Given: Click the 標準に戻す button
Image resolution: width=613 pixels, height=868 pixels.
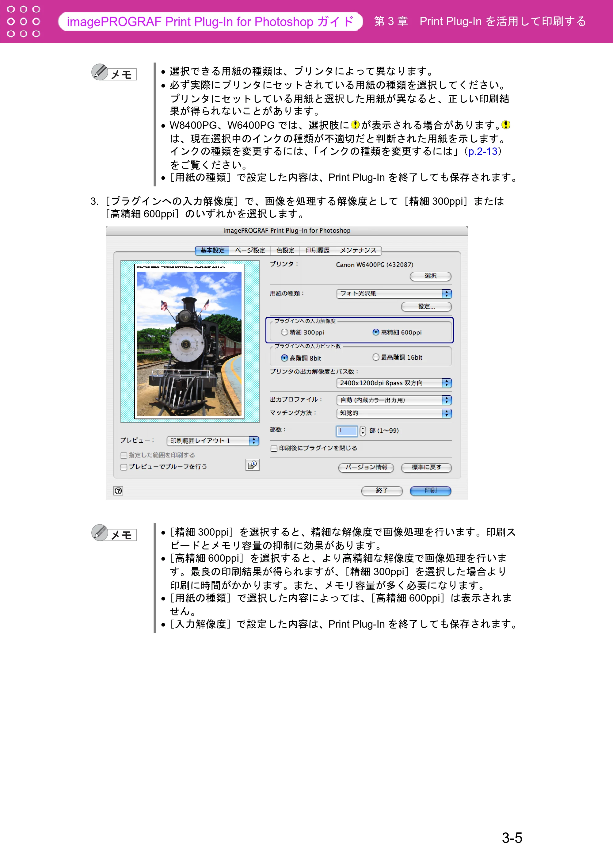Looking at the screenshot, I should point(426,468).
